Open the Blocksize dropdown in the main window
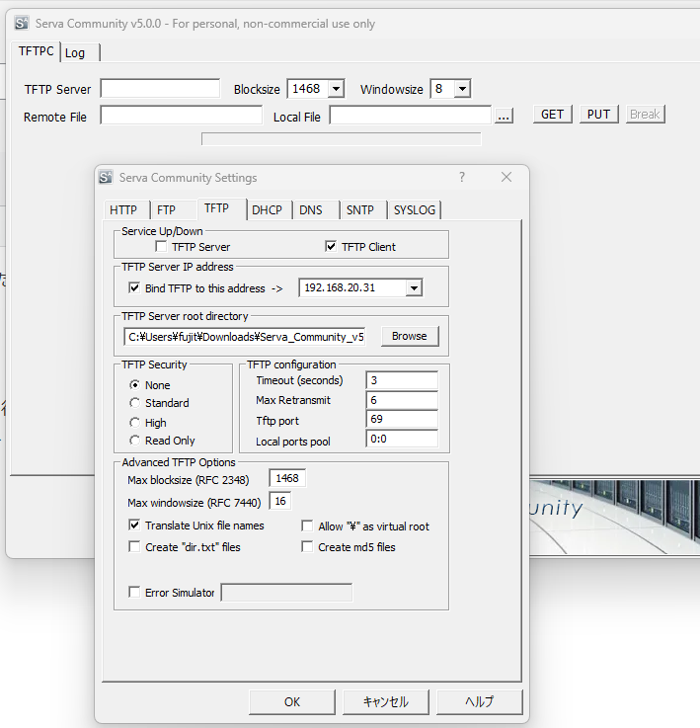Viewport: 700px width, 728px height. point(336,89)
